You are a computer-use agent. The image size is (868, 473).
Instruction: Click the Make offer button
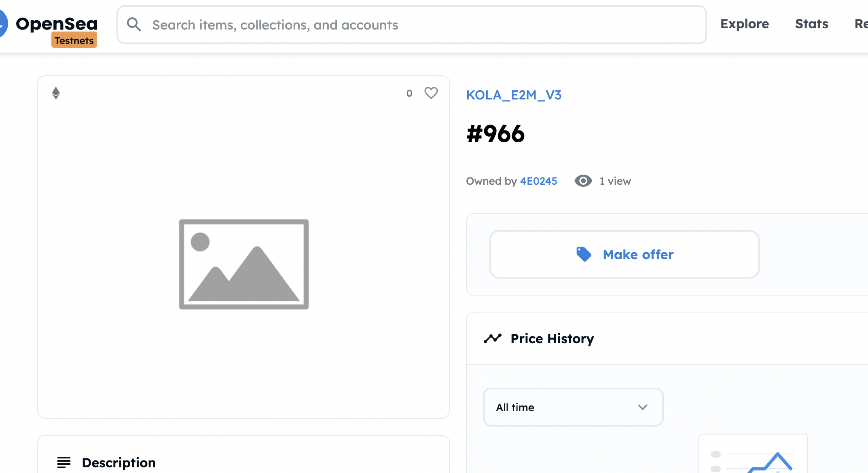pyautogui.click(x=624, y=254)
